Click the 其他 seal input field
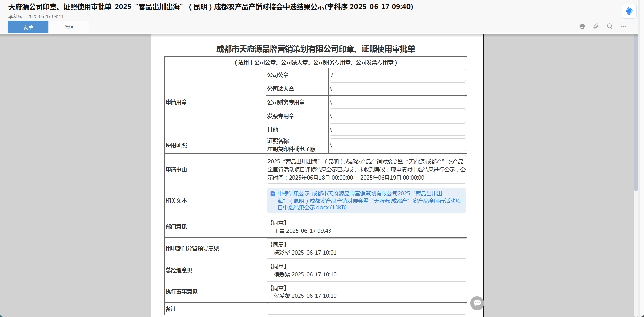This screenshot has height=317, width=644. 397,130
